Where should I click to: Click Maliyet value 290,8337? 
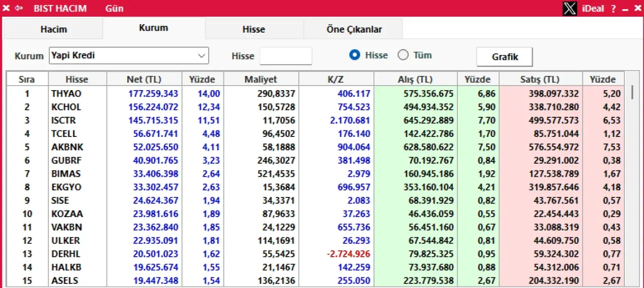click(275, 94)
